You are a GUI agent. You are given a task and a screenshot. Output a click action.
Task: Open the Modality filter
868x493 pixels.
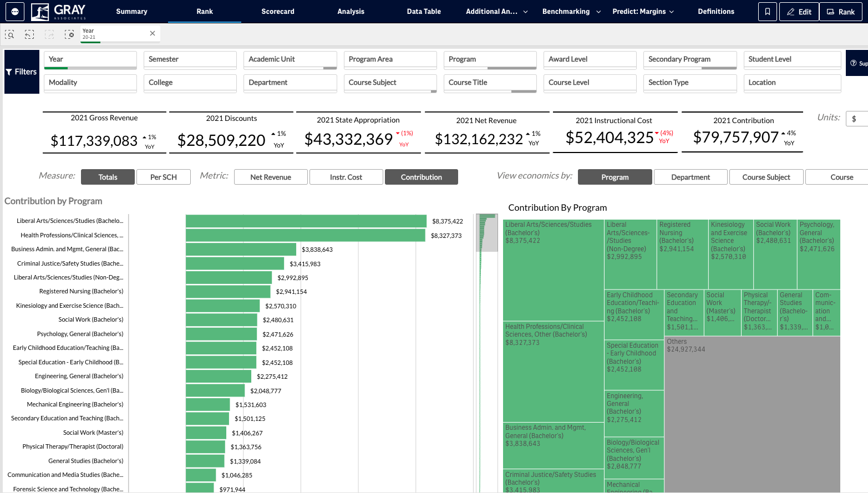tap(90, 83)
